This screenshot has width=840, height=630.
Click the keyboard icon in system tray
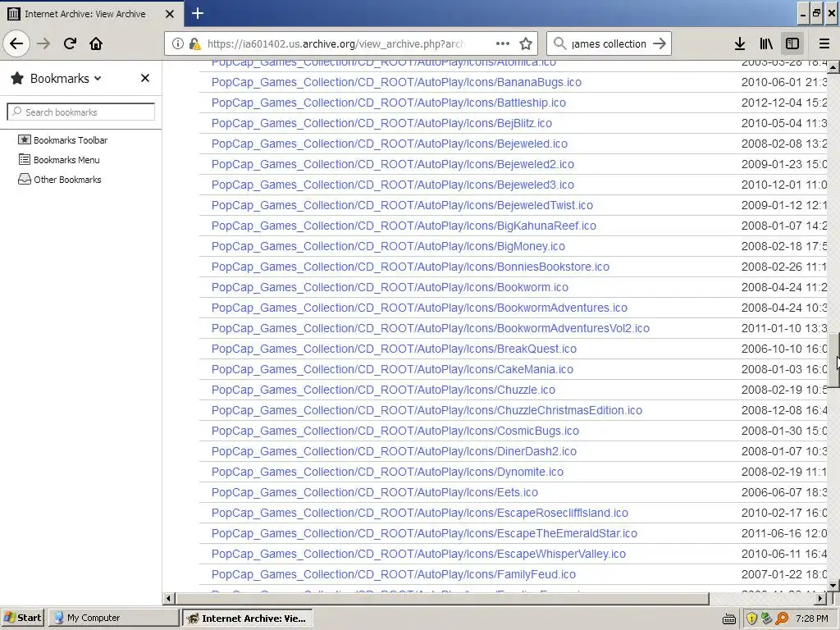[728, 619]
